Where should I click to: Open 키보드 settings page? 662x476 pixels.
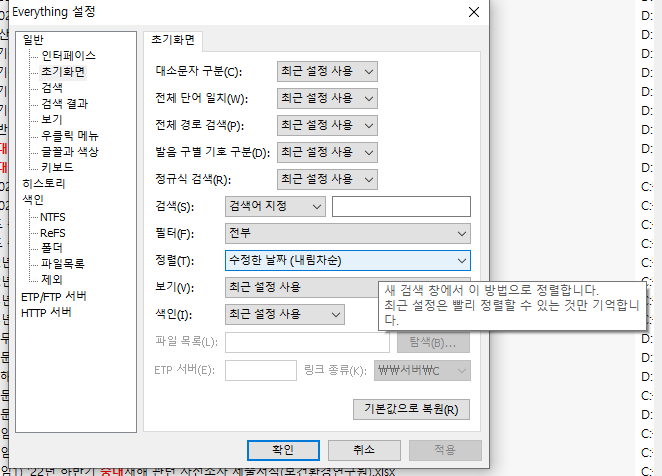pos(57,167)
